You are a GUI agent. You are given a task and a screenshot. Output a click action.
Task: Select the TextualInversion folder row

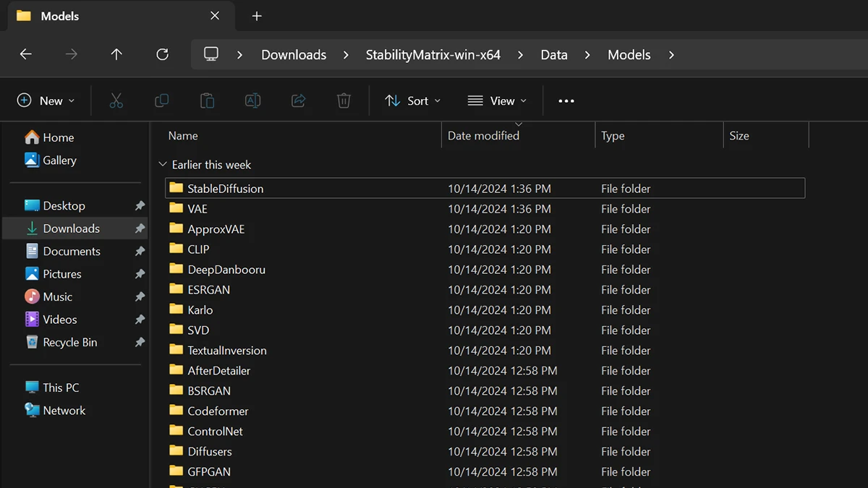tap(485, 351)
